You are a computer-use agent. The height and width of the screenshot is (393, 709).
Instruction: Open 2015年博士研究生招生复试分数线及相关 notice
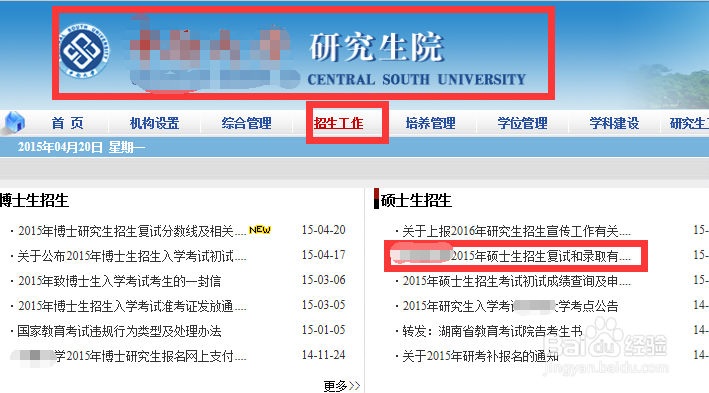(132, 231)
